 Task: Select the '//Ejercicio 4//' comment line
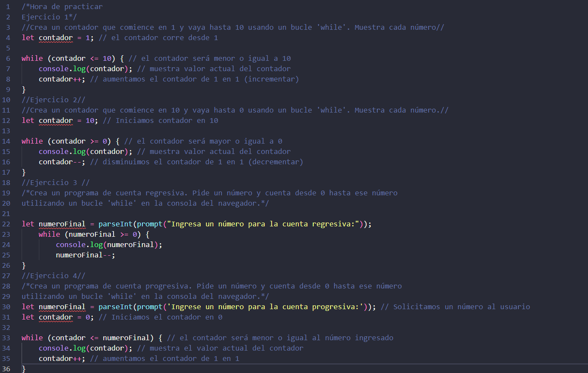(54, 276)
